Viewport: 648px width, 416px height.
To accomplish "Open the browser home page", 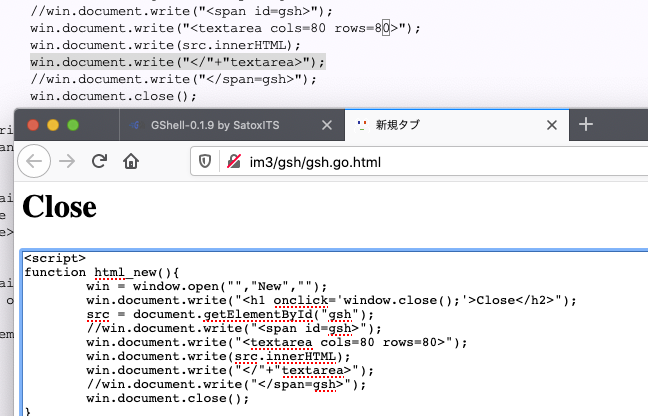I will tap(130, 161).
